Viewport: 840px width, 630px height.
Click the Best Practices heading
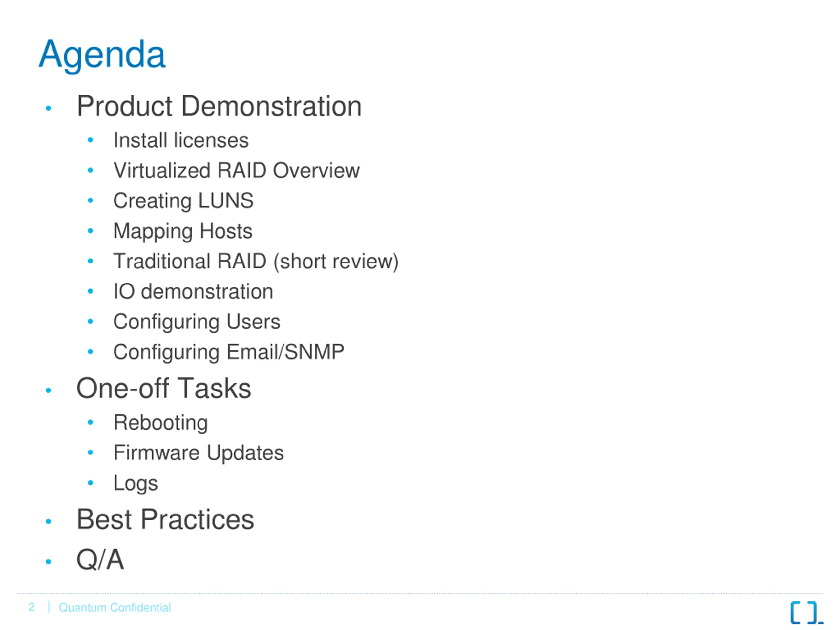(165, 519)
